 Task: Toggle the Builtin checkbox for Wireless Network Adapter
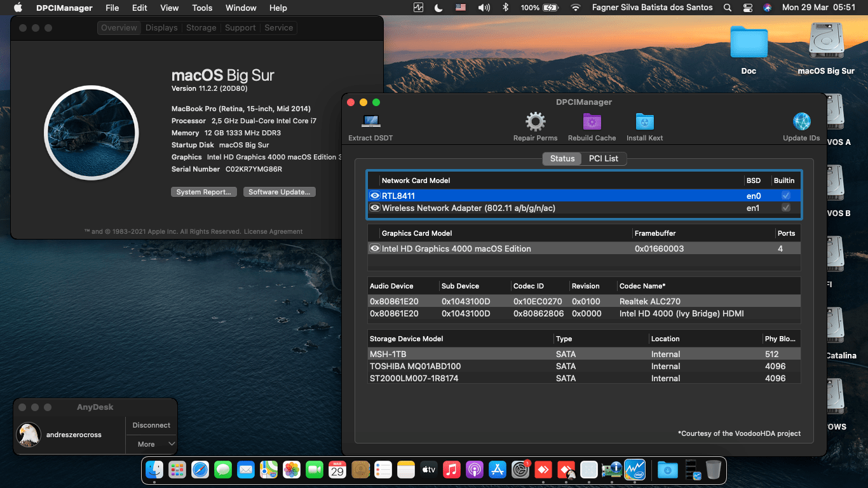pos(786,208)
